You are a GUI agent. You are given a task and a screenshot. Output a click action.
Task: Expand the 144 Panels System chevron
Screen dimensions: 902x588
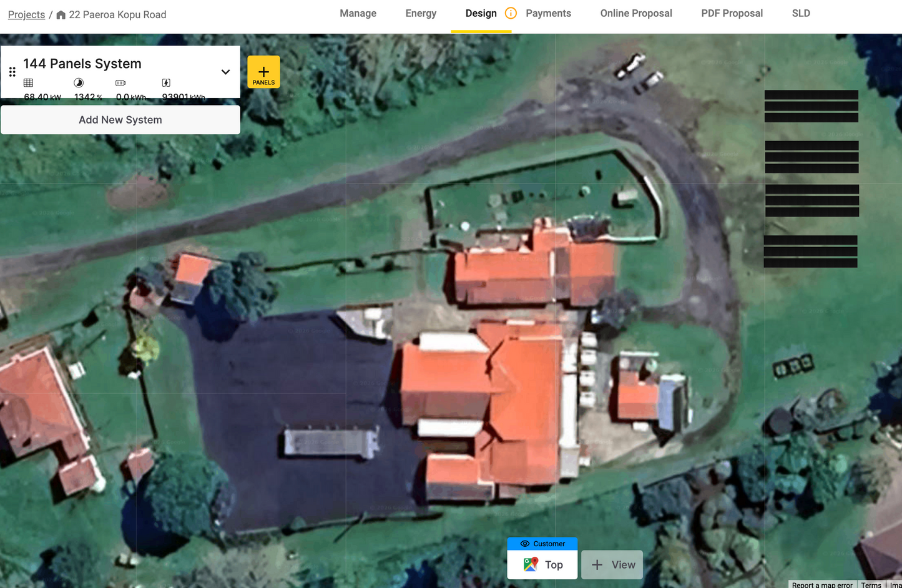coord(225,72)
